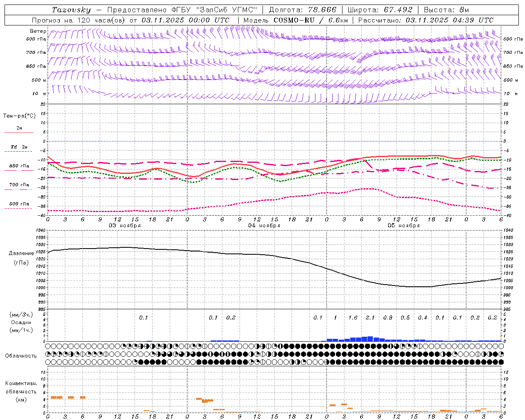Select the 0.5 precipitation value
The image size is (525, 420).
pos(405,317)
